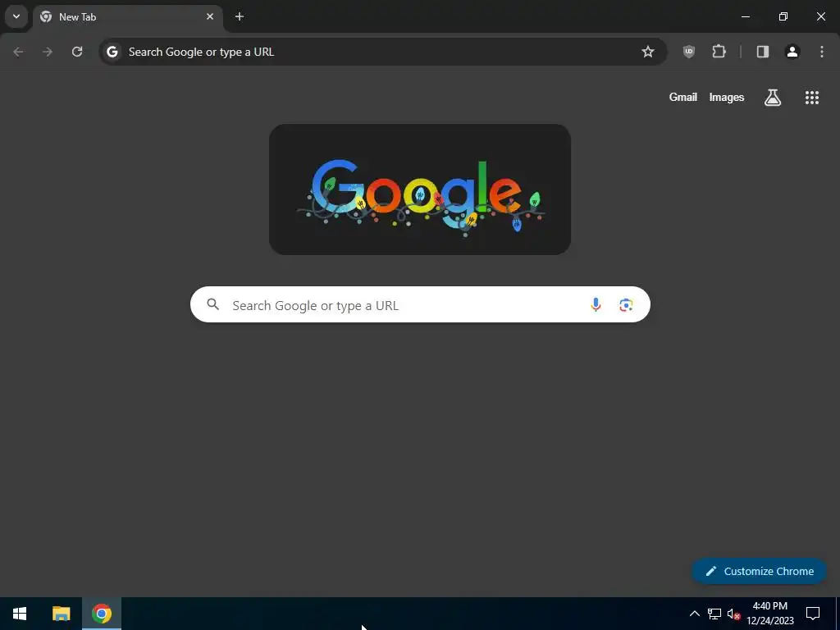Open the Images link
The width and height of the screenshot is (840, 630).
click(727, 98)
